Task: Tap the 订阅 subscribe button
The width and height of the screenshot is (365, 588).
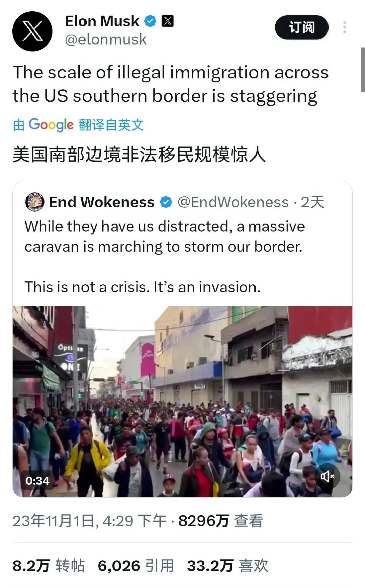Action: 302,27
